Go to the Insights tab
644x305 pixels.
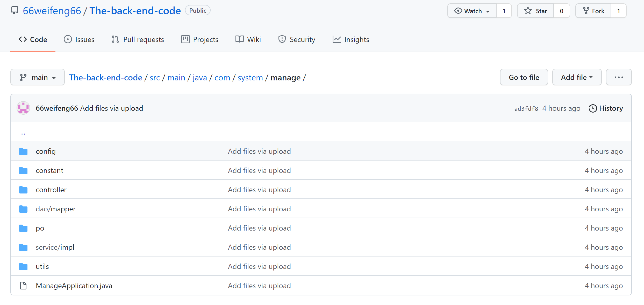(351, 39)
